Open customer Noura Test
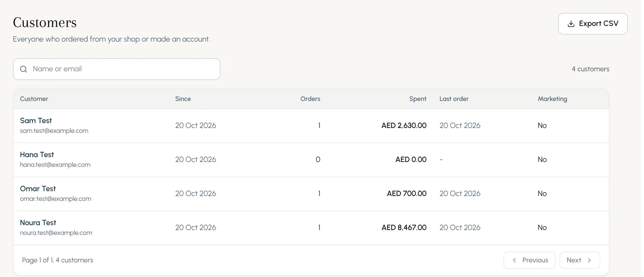This screenshot has width=644, height=277. 38,223
